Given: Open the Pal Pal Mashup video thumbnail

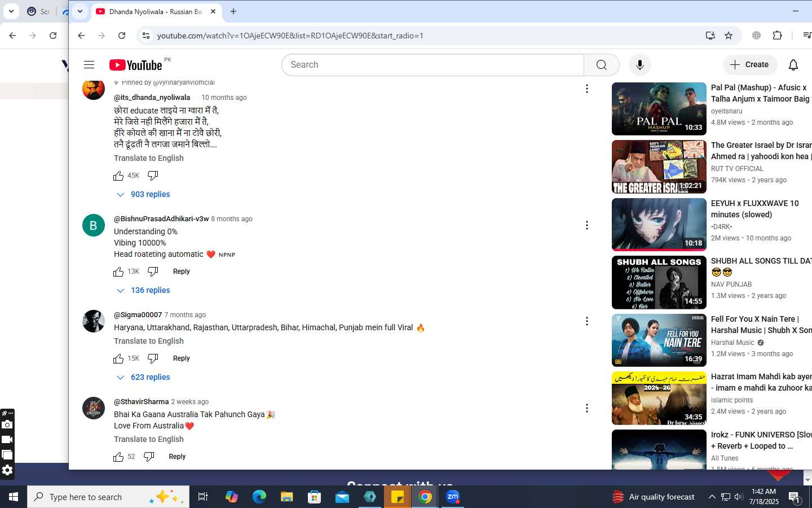Looking at the screenshot, I should [x=659, y=109].
